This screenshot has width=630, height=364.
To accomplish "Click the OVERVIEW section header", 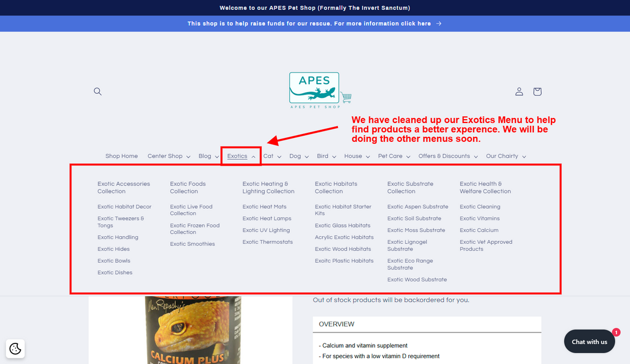I will click(427, 325).
